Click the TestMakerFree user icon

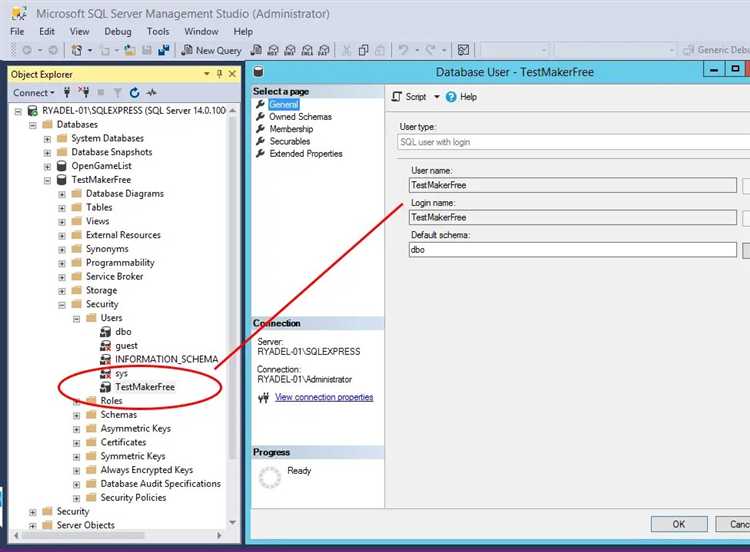tap(106, 387)
